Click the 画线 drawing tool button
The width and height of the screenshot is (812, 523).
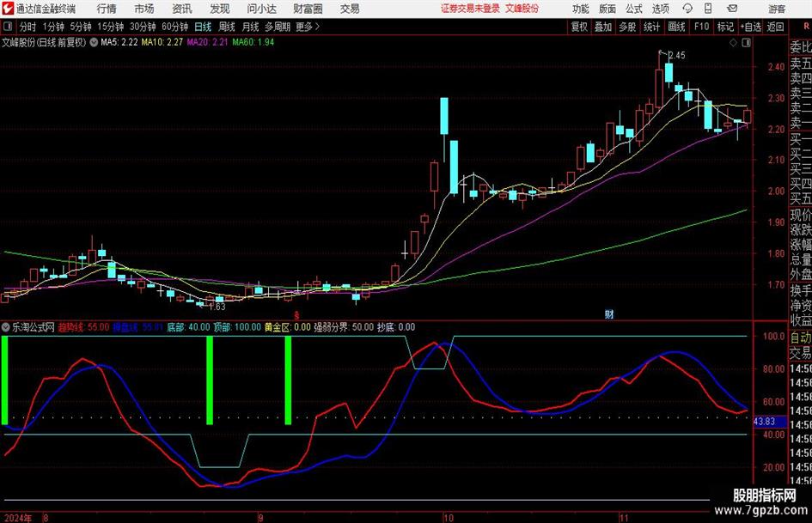tap(676, 27)
